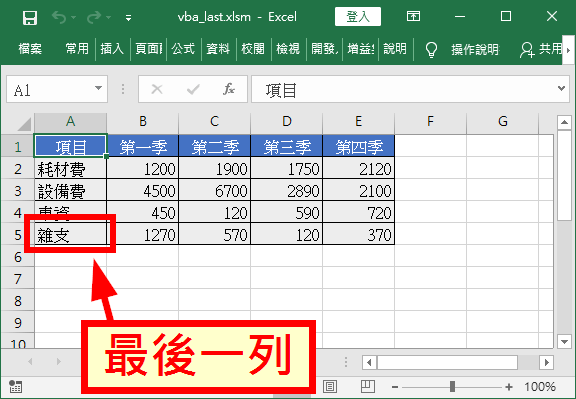This screenshot has width=576, height=399.
Task: Click the vertical scrollbar thumb
Action: 564,175
